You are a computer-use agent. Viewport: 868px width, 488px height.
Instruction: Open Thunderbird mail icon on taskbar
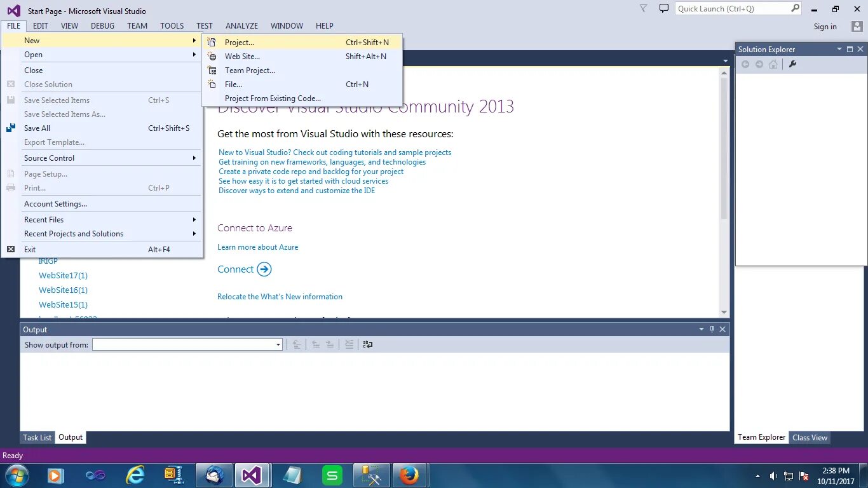pyautogui.click(x=214, y=475)
